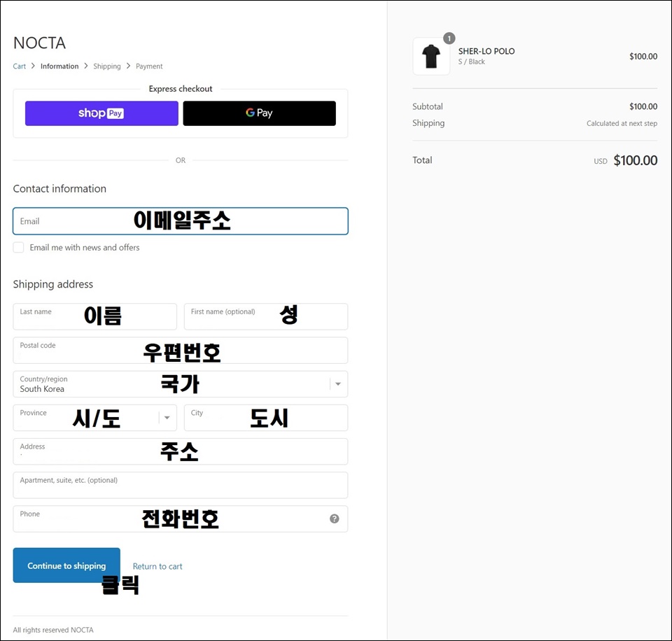The width and height of the screenshot is (672, 641).
Task: Focus the Phone number field
Action: [181, 519]
